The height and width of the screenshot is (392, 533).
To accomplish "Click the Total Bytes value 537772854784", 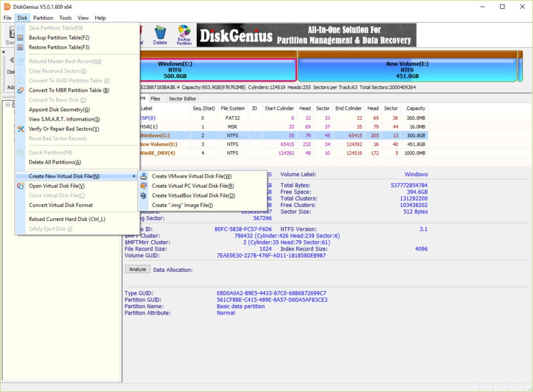I will [x=409, y=185].
